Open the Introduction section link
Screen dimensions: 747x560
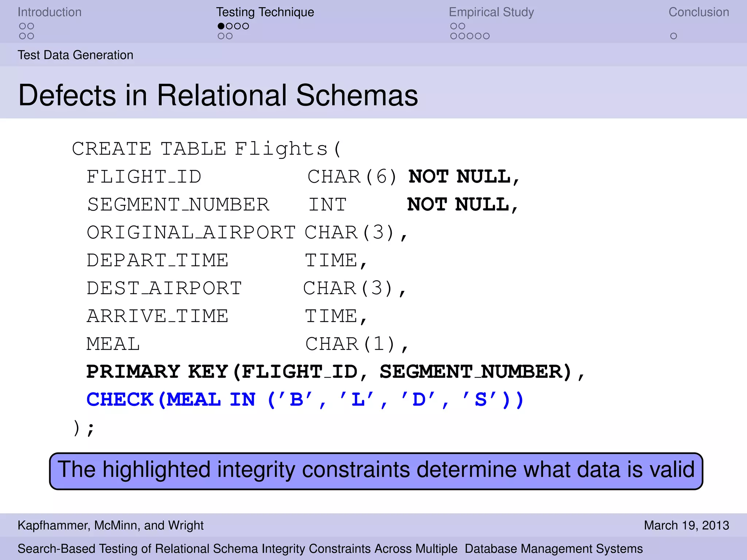(x=50, y=12)
